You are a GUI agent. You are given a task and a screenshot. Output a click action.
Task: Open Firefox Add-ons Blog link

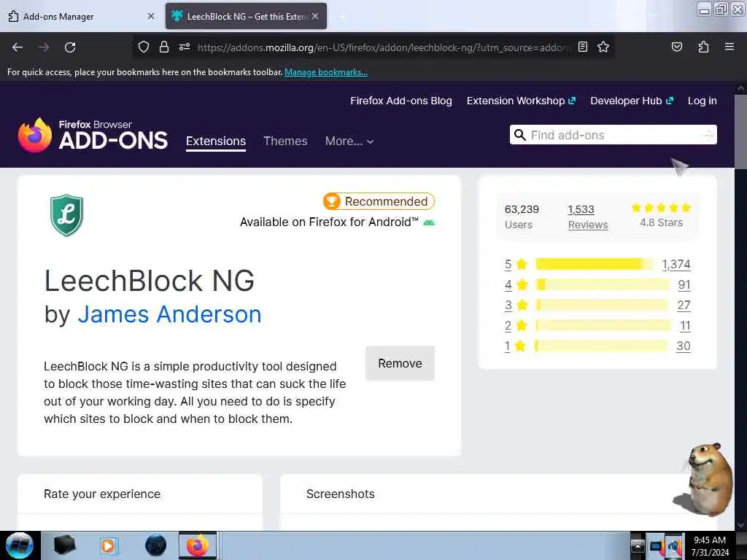(401, 101)
